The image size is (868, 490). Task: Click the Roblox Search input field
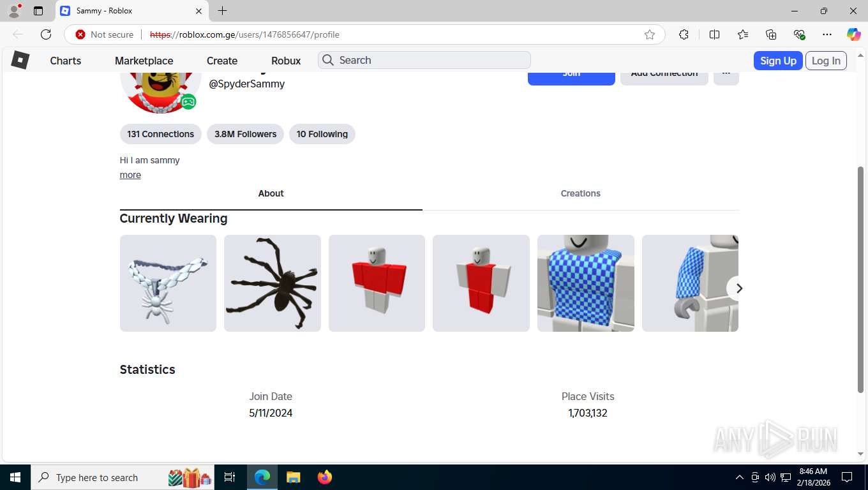[424, 60]
